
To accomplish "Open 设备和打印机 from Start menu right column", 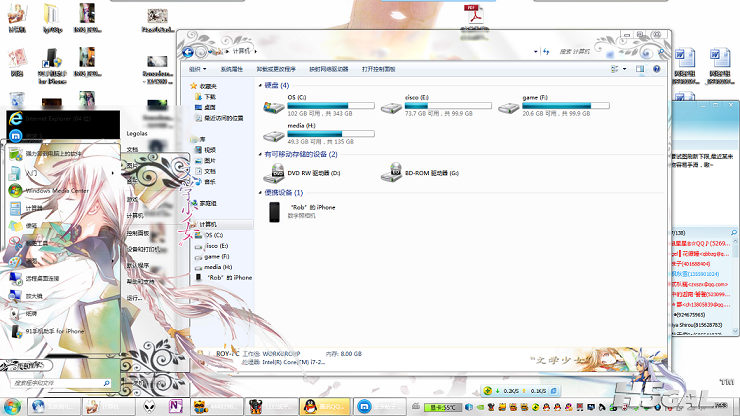I will [x=144, y=249].
